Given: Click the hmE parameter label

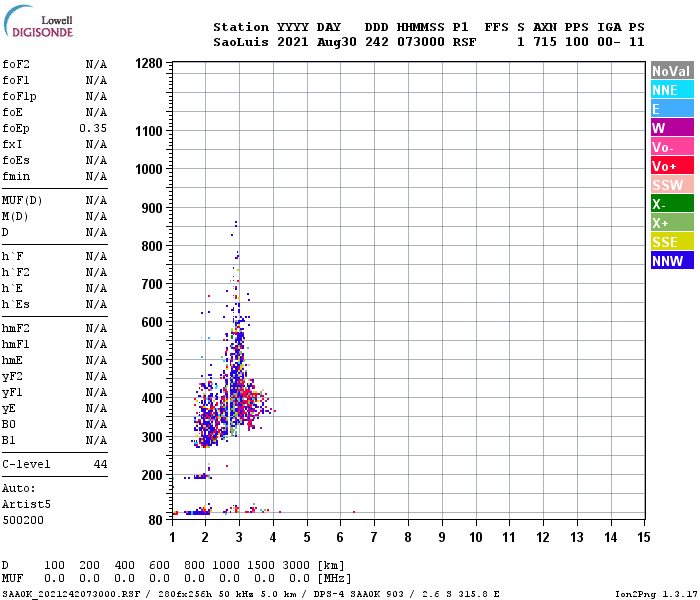Looking at the screenshot, I should (12, 361).
